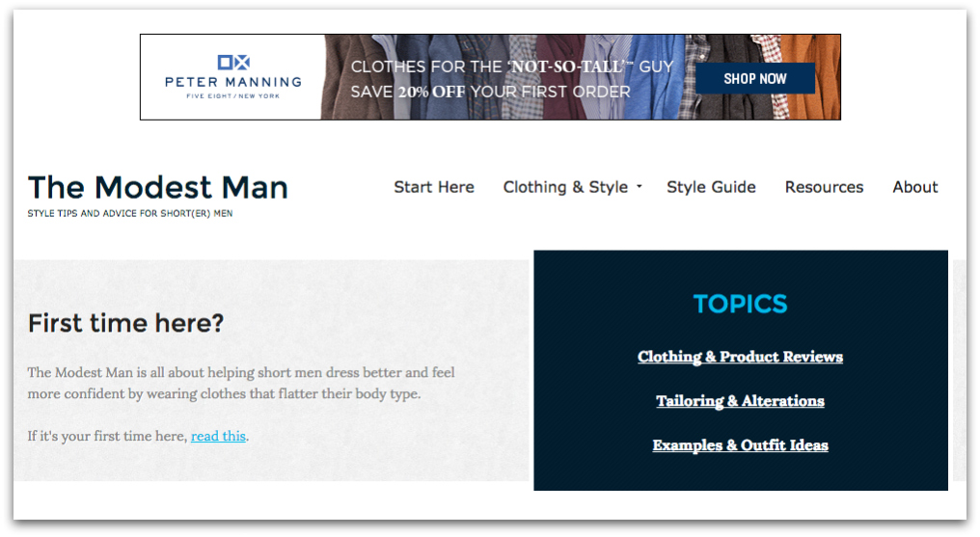This screenshot has height=537, width=980.
Task: Go to the Style Guide page
Action: click(x=711, y=187)
